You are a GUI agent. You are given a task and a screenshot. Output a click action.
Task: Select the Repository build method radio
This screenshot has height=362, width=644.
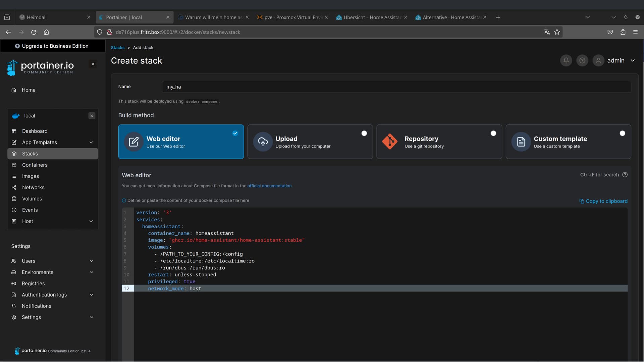(493, 133)
